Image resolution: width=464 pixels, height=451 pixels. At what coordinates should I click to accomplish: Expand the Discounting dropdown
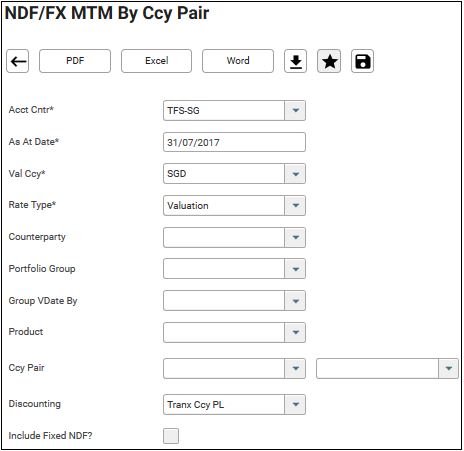click(295, 405)
